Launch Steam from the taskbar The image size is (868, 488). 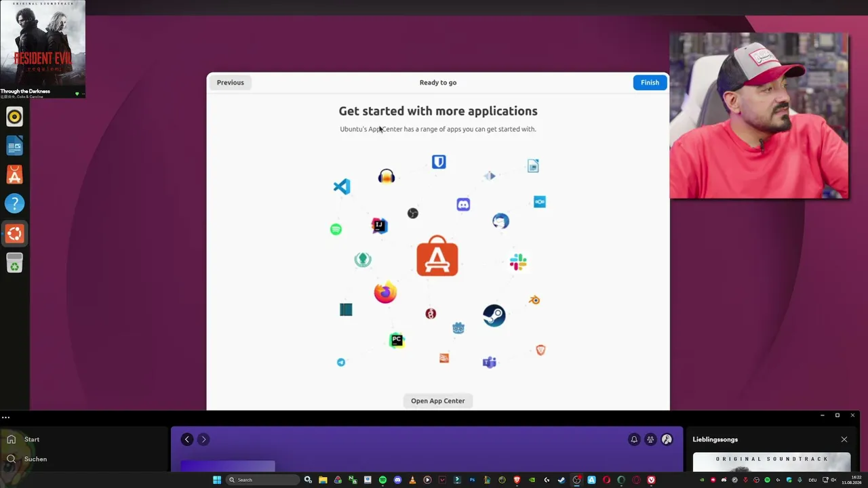pos(561,480)
